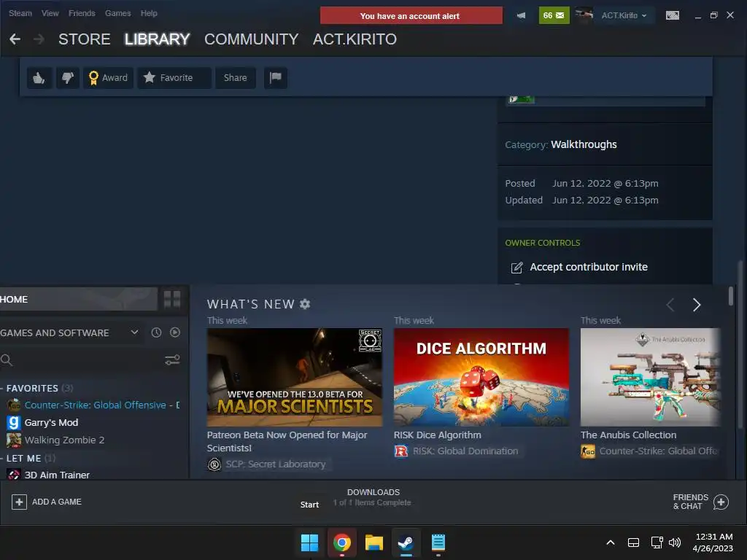The image size is (747, 560).
Task: Open Google Chrome from taskbar
Action: pyautogui.click(x=342, y=542)
